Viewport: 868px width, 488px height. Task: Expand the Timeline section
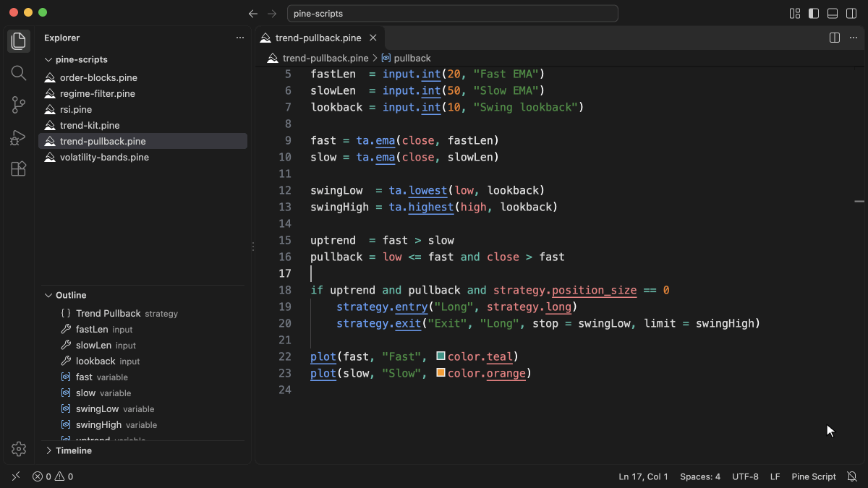48,450
